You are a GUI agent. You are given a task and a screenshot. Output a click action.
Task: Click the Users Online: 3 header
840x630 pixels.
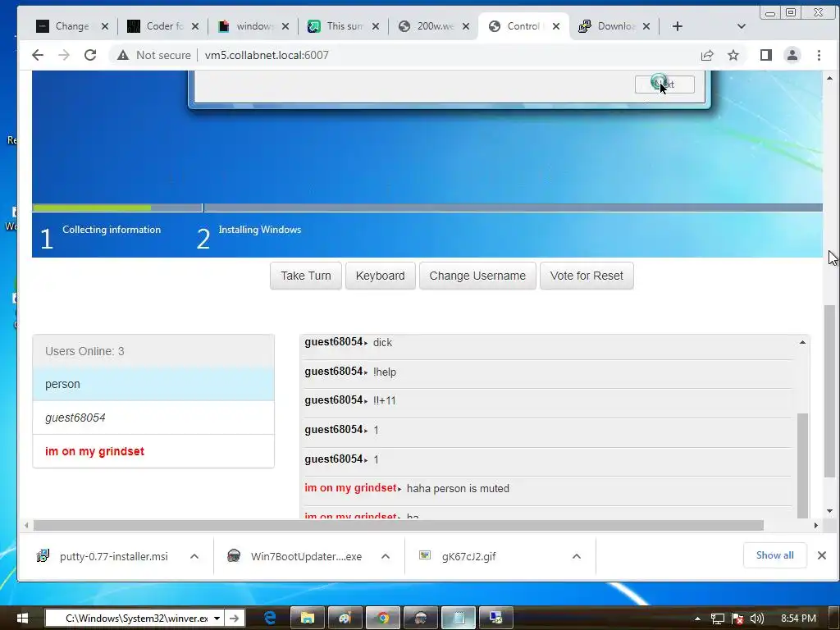coord(153,351)
